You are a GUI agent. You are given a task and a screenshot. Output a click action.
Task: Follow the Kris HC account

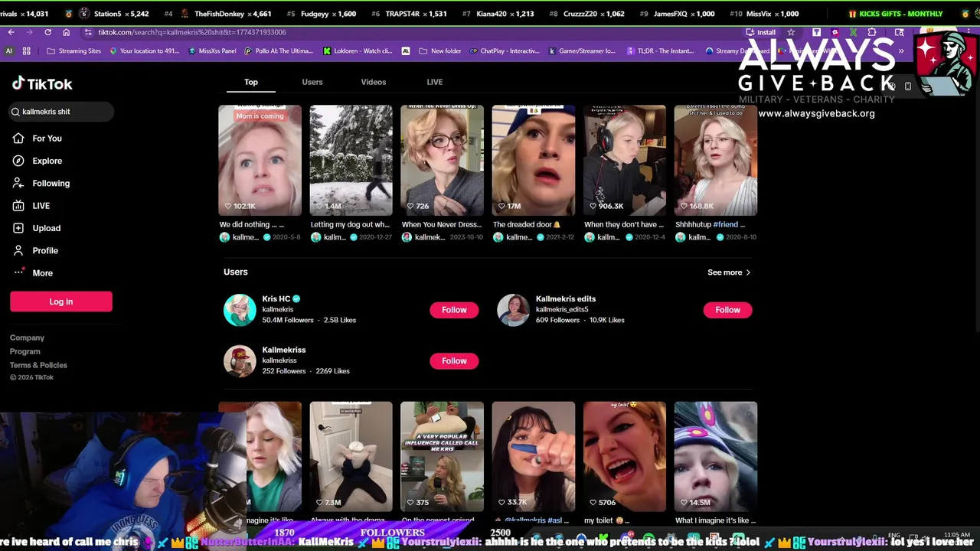point(454,310)
